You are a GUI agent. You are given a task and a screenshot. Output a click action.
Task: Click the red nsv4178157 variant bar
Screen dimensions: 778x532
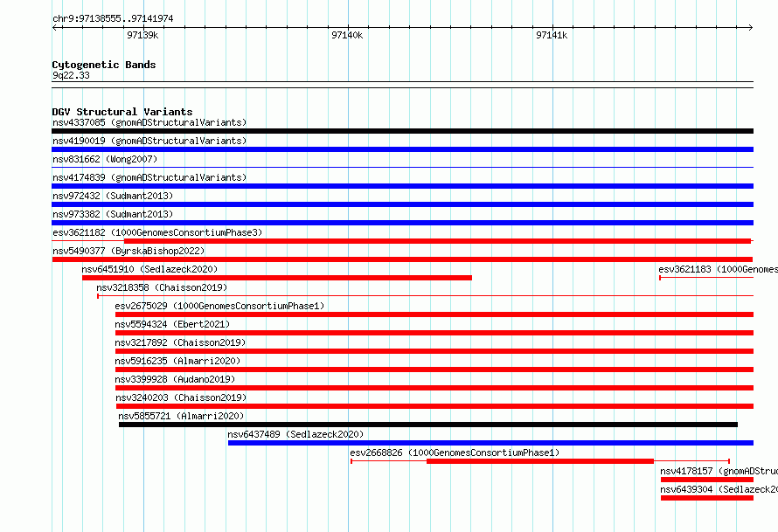[707, 480]
